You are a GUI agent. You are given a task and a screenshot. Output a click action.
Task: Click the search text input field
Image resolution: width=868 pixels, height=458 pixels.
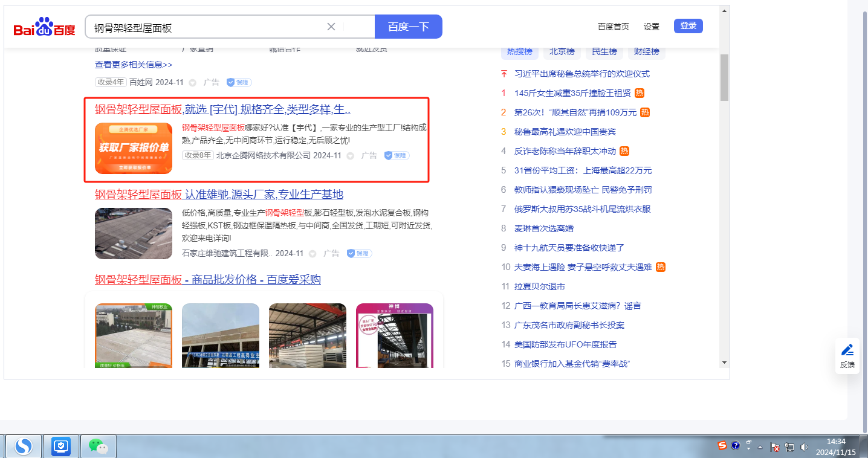pyautogui.click(x=206, y=27)
